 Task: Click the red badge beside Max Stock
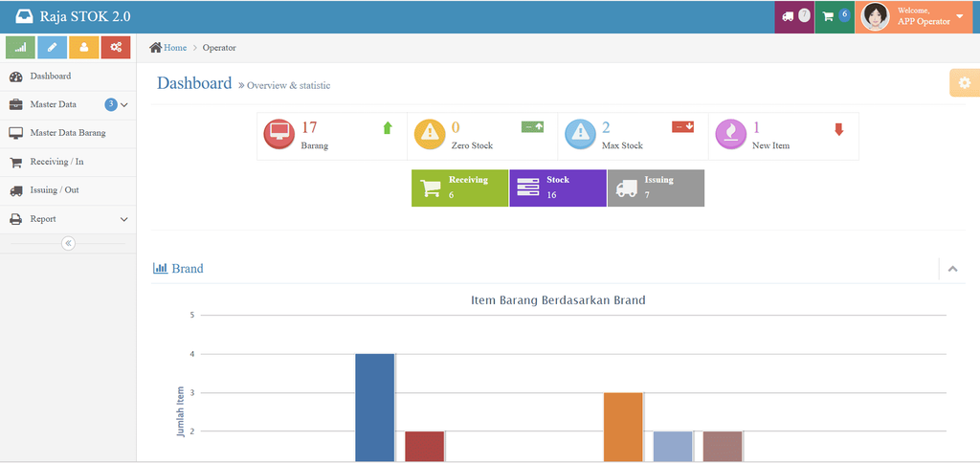coord(683,127)
